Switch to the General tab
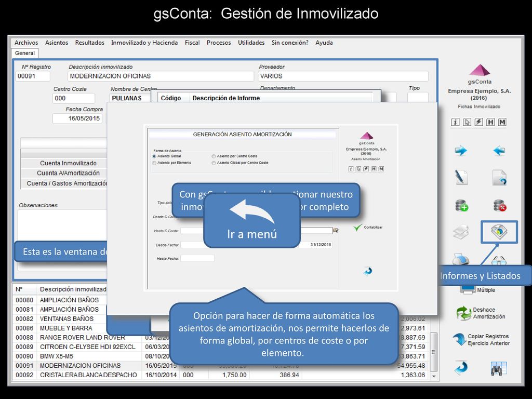Viewport: 532px width, 399px height. coord(25,54)
